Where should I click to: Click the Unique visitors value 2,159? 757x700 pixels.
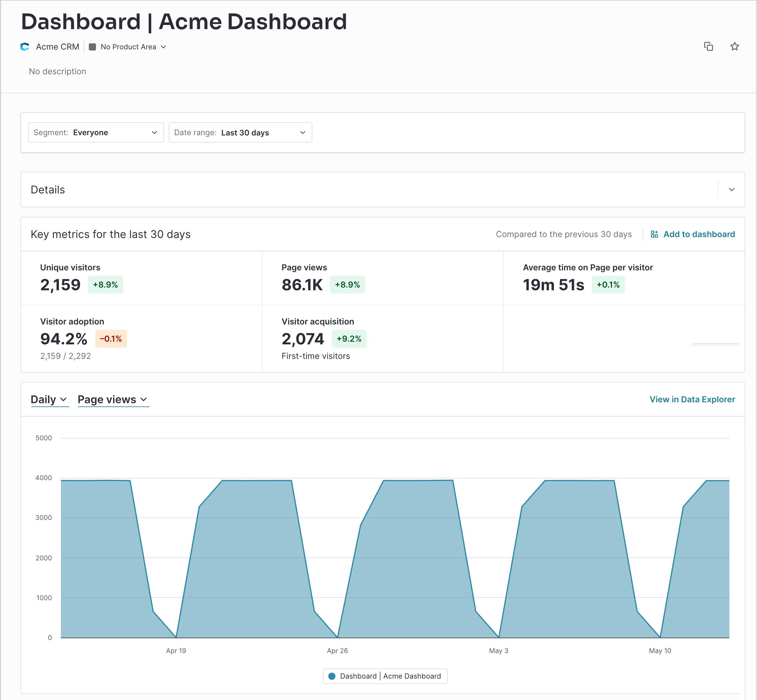(60, 285)
